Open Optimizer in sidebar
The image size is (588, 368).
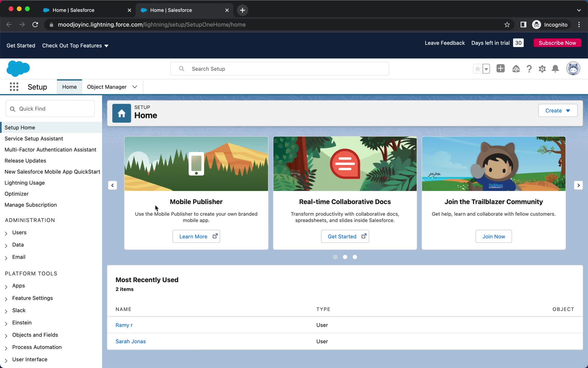click(x=17, y=194)
